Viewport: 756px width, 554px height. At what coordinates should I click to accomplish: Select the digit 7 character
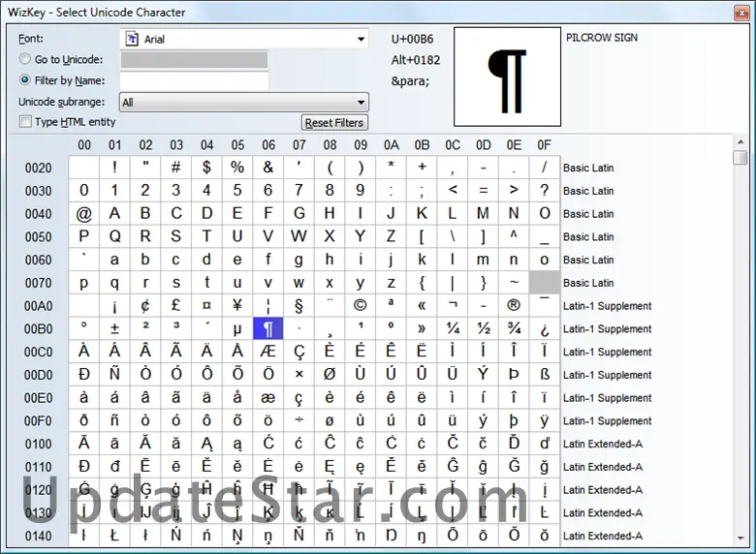[x=299, y=190]
